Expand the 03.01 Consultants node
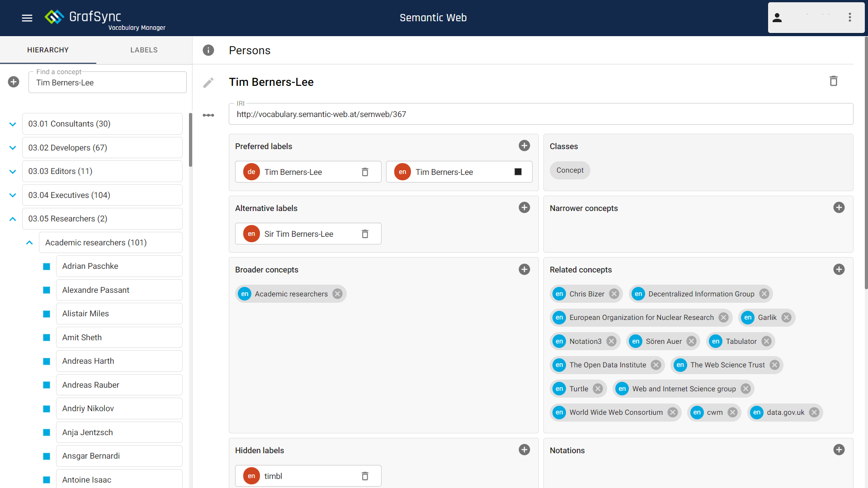 click(x=13, y=124)
